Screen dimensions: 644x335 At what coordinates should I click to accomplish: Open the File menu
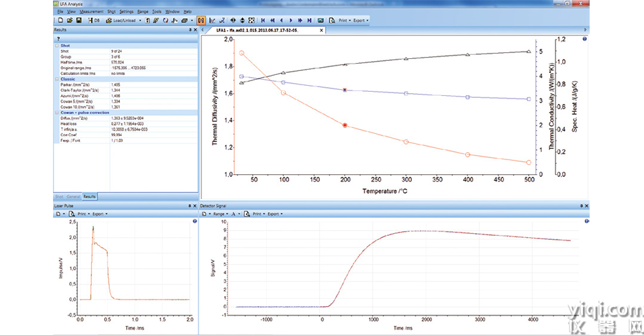(60, 11)
